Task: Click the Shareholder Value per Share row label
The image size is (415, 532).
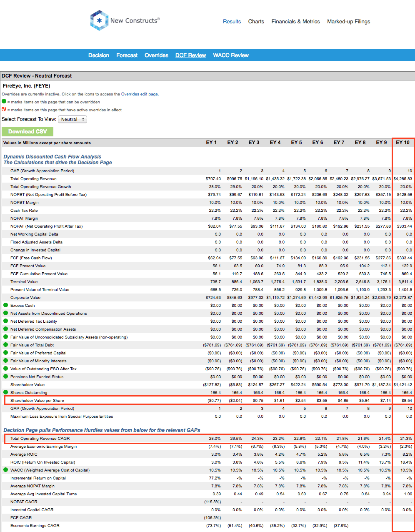Action: coord(37,400)
